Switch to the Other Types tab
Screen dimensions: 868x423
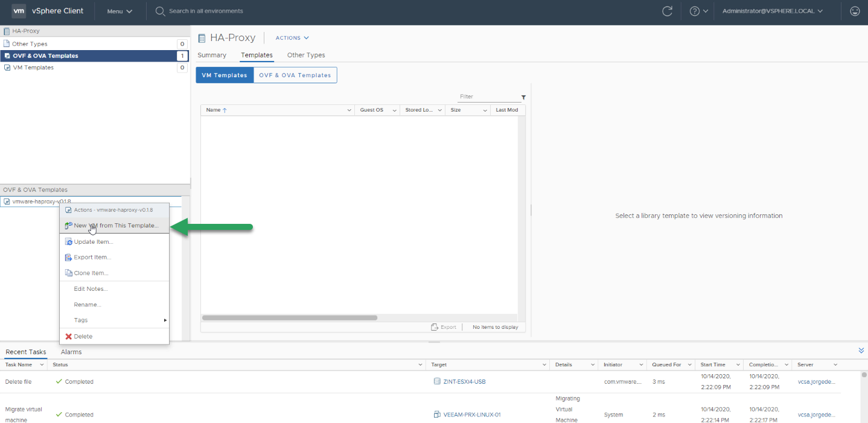(x=306, y=55)
